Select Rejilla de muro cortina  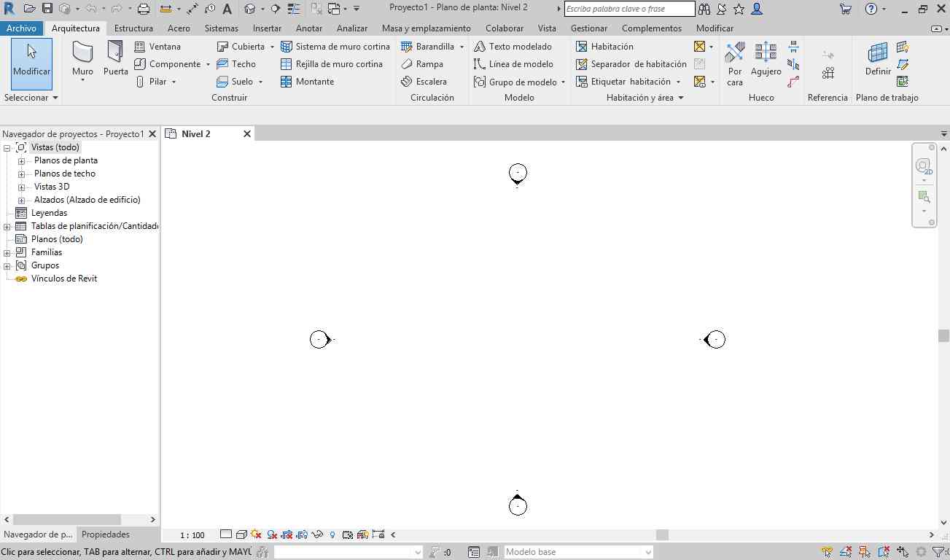[x=332, y=63]
